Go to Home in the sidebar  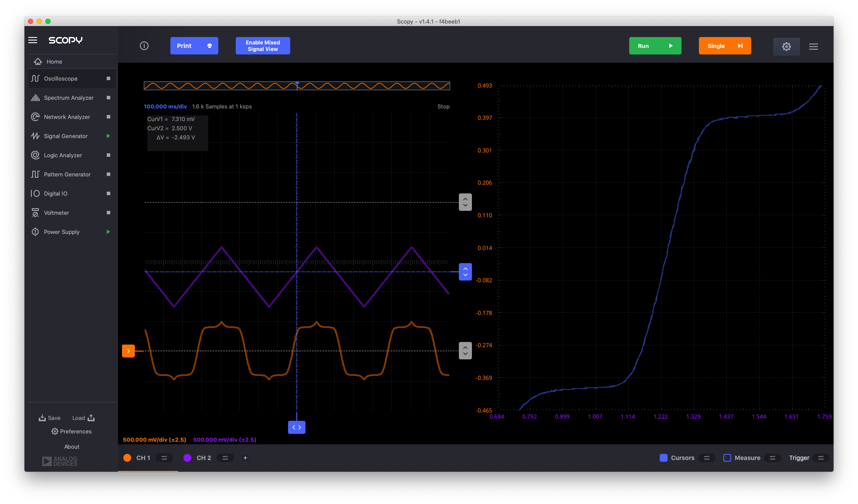pyautogui.click(x=72, y=61)
